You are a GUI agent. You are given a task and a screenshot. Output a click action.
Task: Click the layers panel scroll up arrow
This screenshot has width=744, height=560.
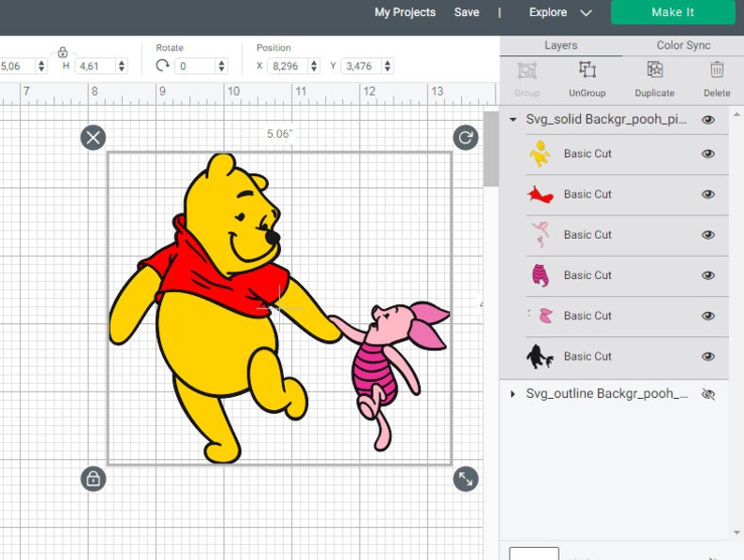coord(737,114)
